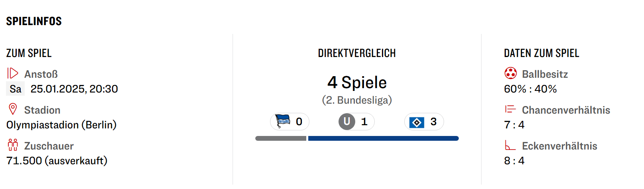Image resolution: width=644 pixels, height=189 pixels.
Task: Click the Chancenverhältnis bars icon
Action: click(510, 109)
